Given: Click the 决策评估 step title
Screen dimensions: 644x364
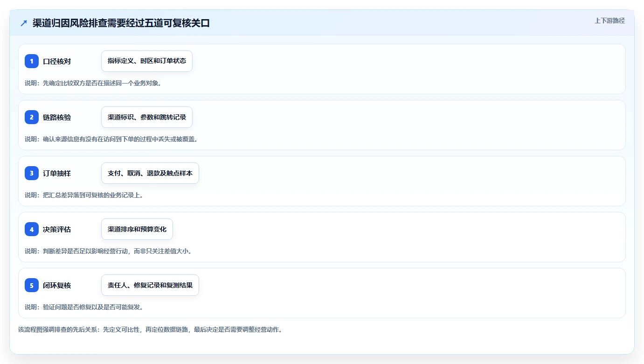Looking at the screenshot, I should 57,229.
